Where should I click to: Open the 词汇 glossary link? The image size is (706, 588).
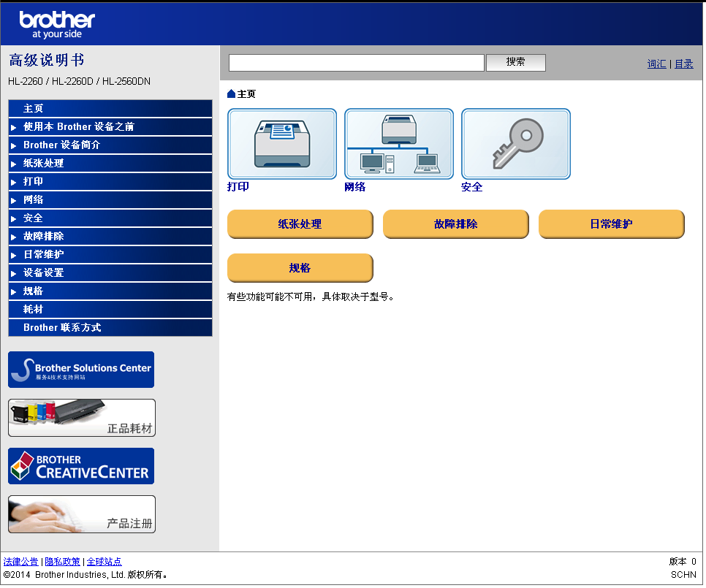656,64
